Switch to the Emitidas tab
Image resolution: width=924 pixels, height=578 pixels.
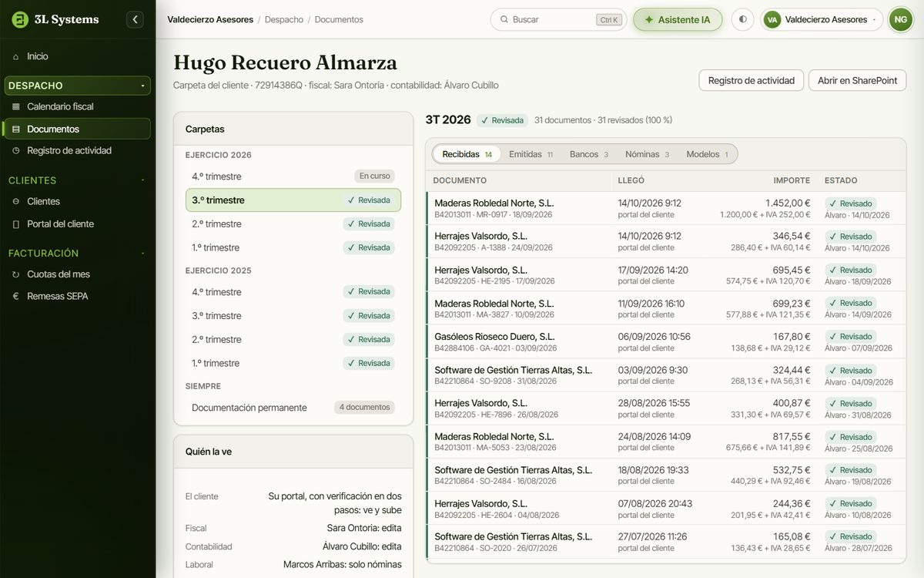531,154
